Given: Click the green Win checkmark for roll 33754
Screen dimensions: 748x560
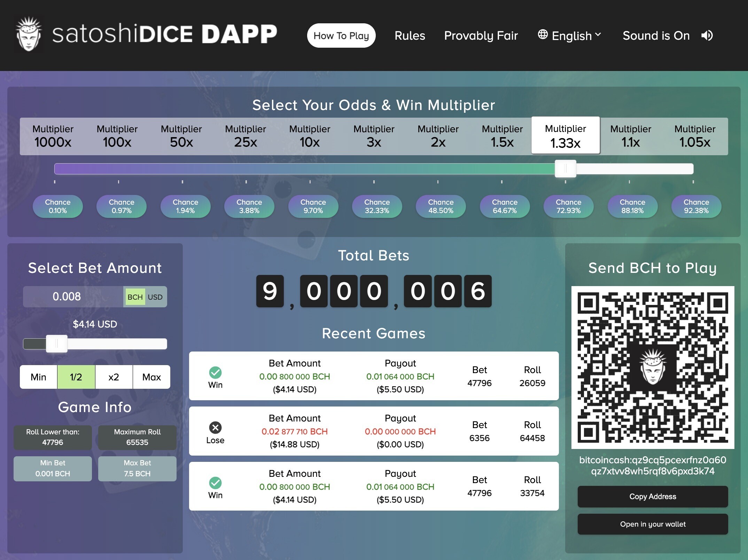Looking at the screenshot, I should (215, 483).
